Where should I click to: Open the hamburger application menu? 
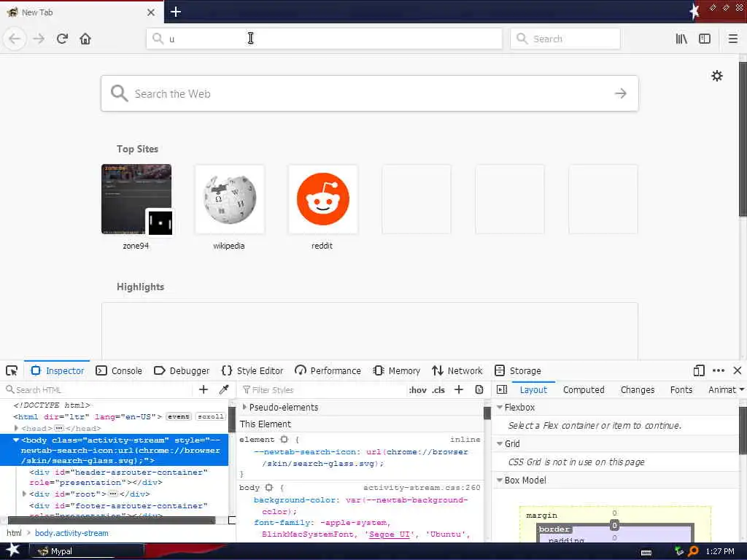pyautogui.click(x=732, y=39)
